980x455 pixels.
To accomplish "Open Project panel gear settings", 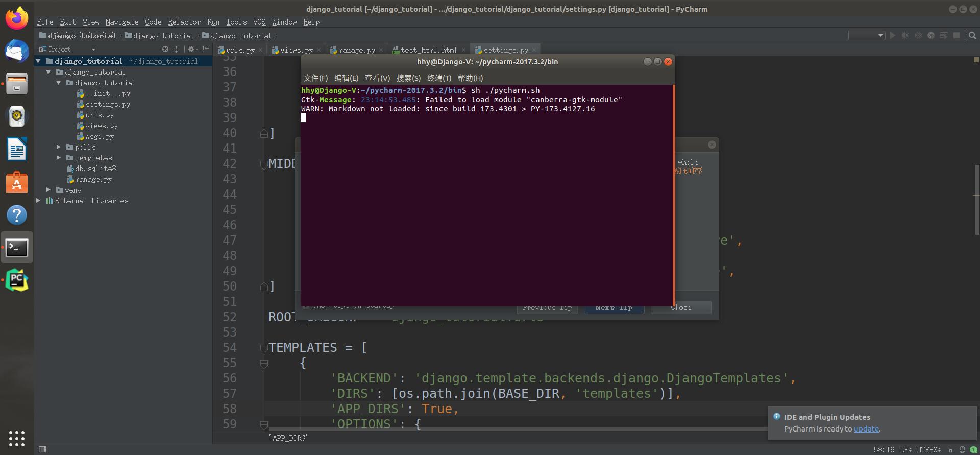I will (x=192, y=49).
